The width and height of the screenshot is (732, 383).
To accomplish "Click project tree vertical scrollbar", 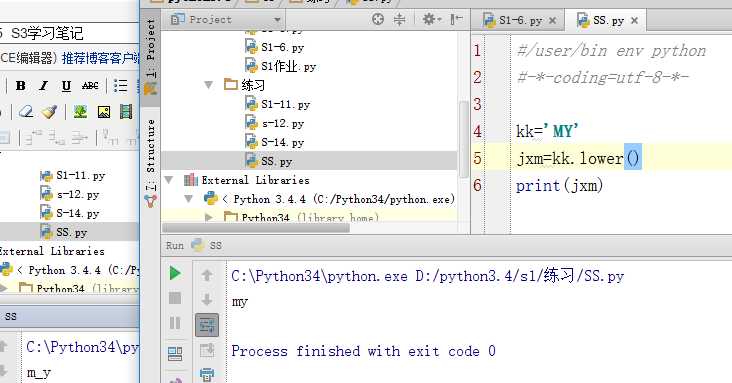I will [464, 139].
